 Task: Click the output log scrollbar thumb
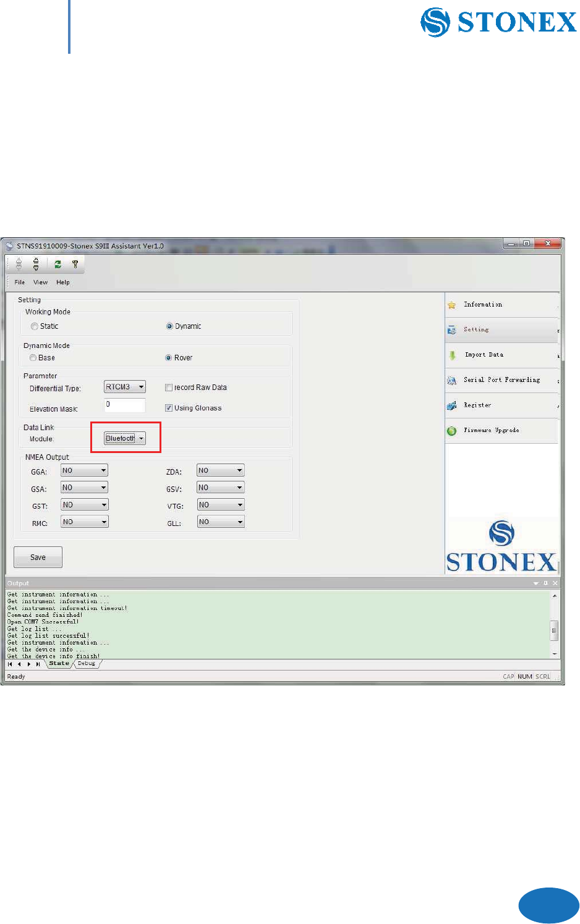click(x=555, y=630)
